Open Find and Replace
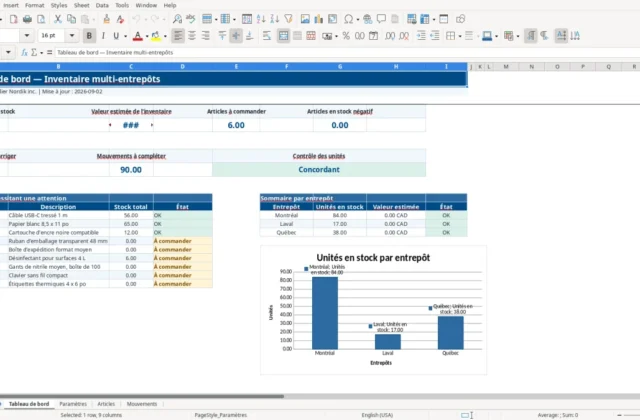640x420 pixels. (177, 19)
